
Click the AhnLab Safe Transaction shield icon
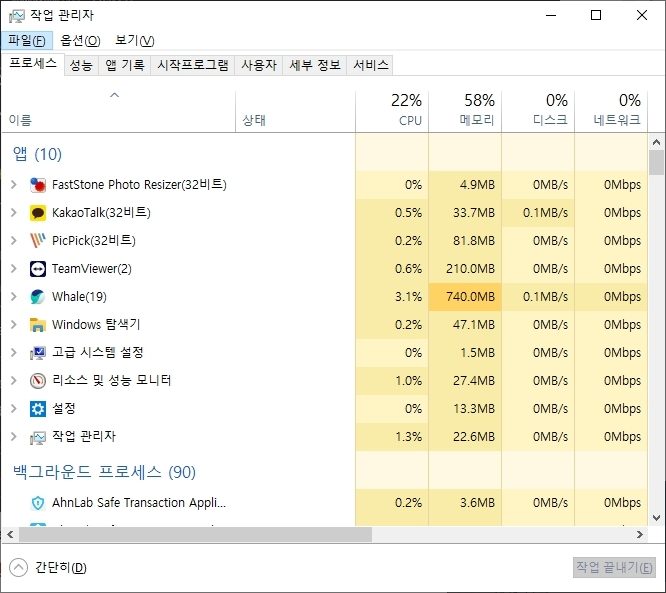(38, 503)
